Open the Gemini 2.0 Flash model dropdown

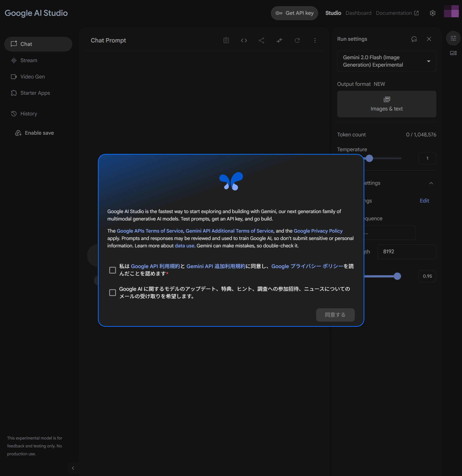click(387, 61)
